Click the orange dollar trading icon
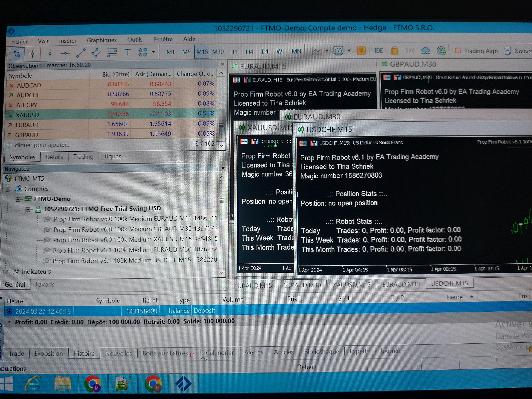The height and width of the screenshot is (399, 532). [361, 51]
